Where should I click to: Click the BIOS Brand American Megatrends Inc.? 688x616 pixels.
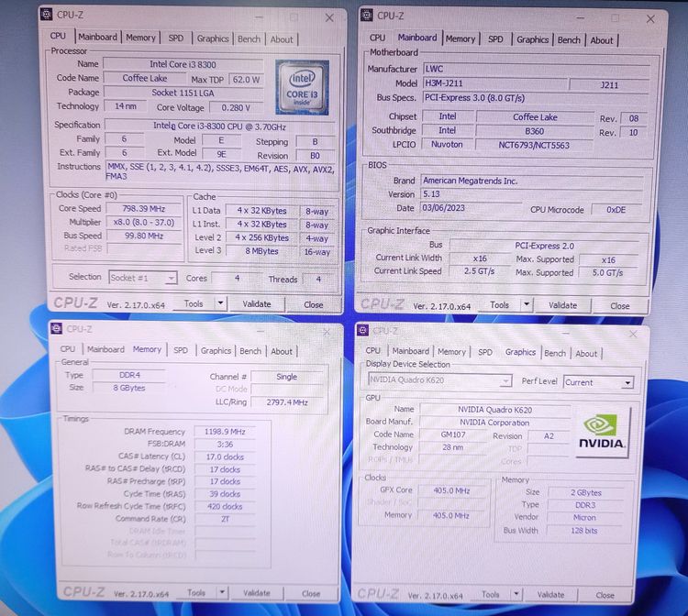532,181
